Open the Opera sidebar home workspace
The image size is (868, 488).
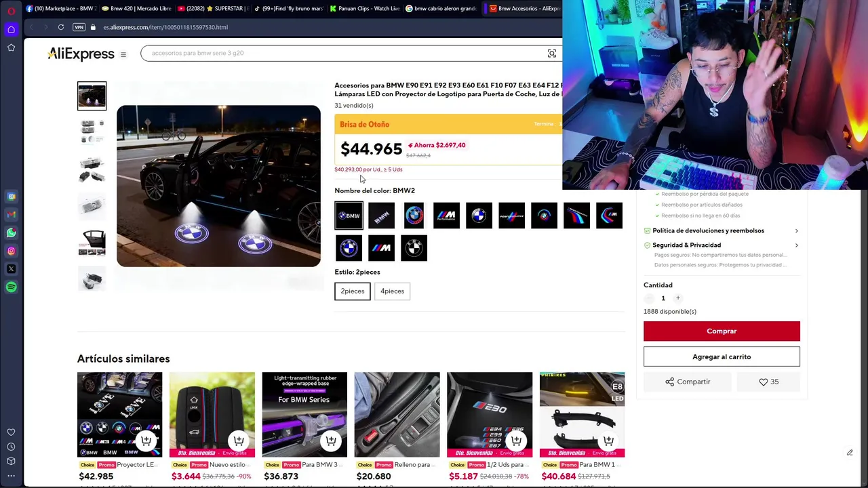pos(11,29)
